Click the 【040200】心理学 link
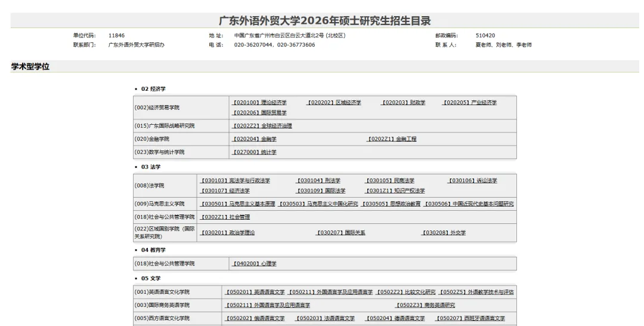The height and width of the screenshot is (326, 644). (254, 264)
